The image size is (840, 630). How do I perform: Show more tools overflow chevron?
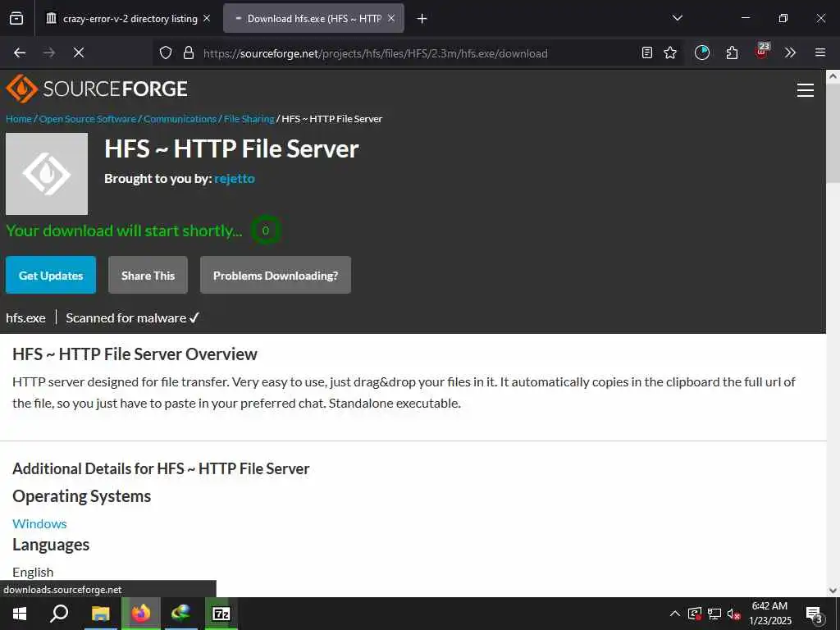pos(790,52)
